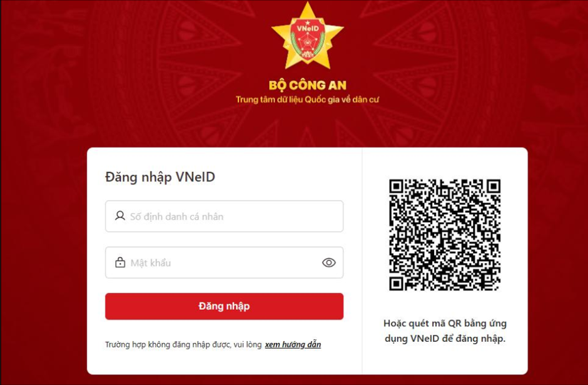Click the red shield inside star logo
Image resolution: width=588 pixels, height=385 pixels.
(308, 41)
